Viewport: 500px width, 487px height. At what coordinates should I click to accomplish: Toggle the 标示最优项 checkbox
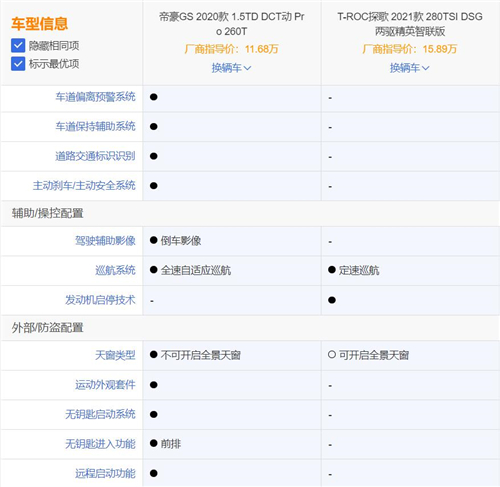click(18, 64)
